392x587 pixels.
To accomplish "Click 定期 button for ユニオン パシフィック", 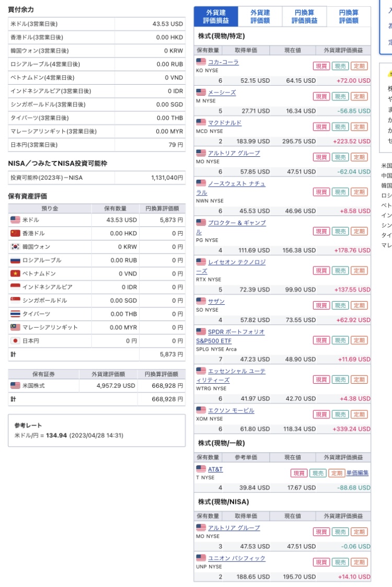I will pyautogui.click(x=359, y=562).
